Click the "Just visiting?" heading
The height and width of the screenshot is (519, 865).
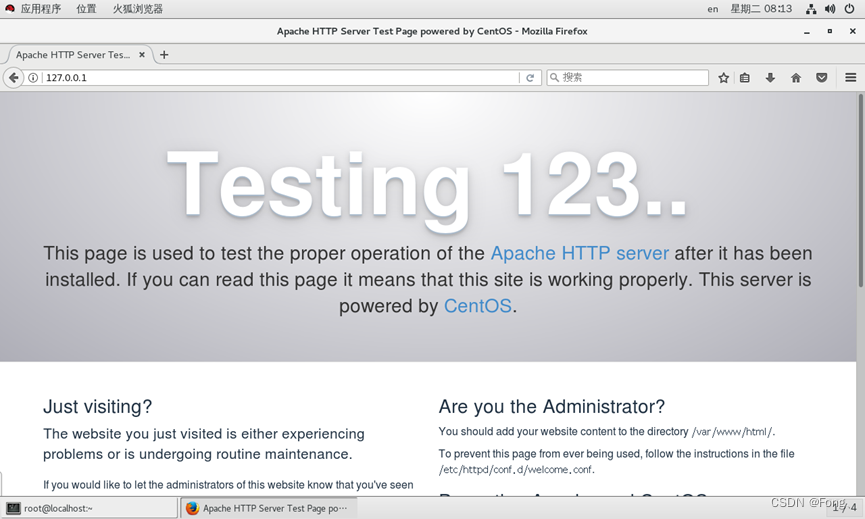(98, 406)
